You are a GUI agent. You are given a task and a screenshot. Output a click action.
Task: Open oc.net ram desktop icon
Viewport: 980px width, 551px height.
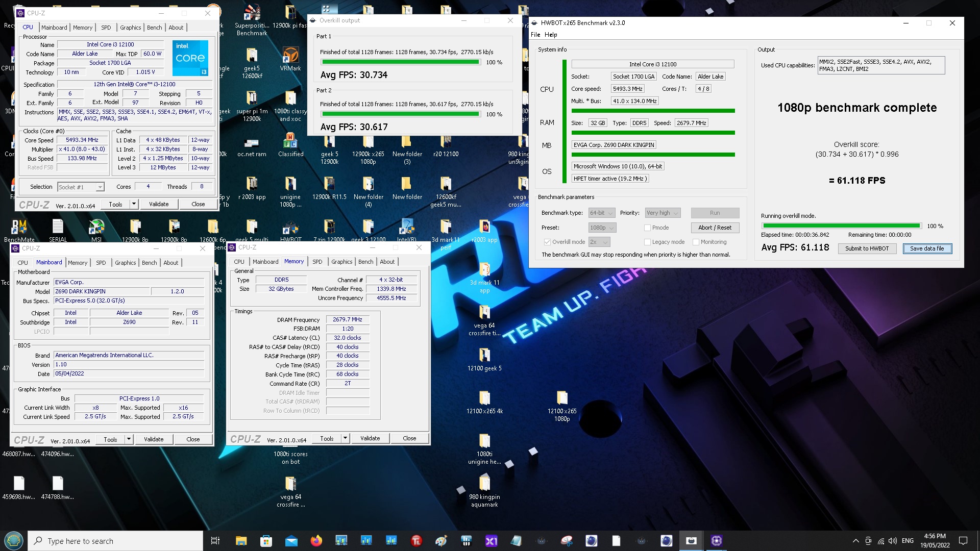tap(252, 147)
